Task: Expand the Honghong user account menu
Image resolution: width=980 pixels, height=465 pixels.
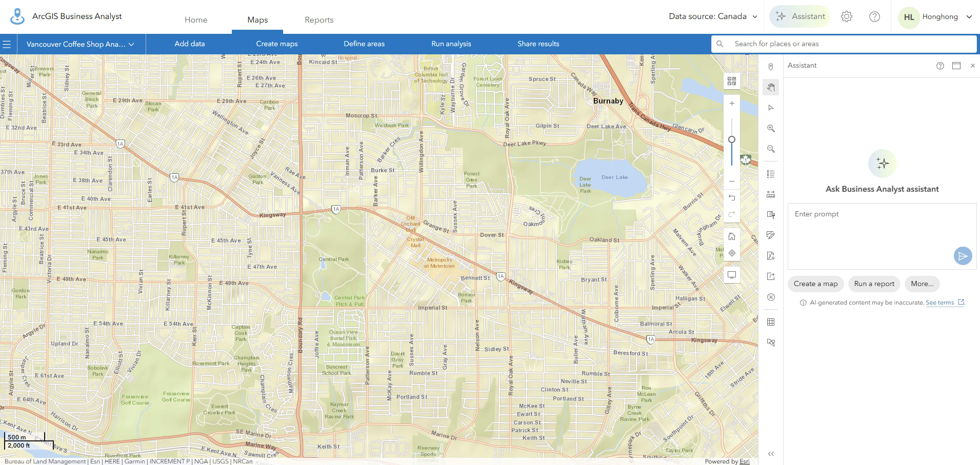Action: (x=947, y=16)
